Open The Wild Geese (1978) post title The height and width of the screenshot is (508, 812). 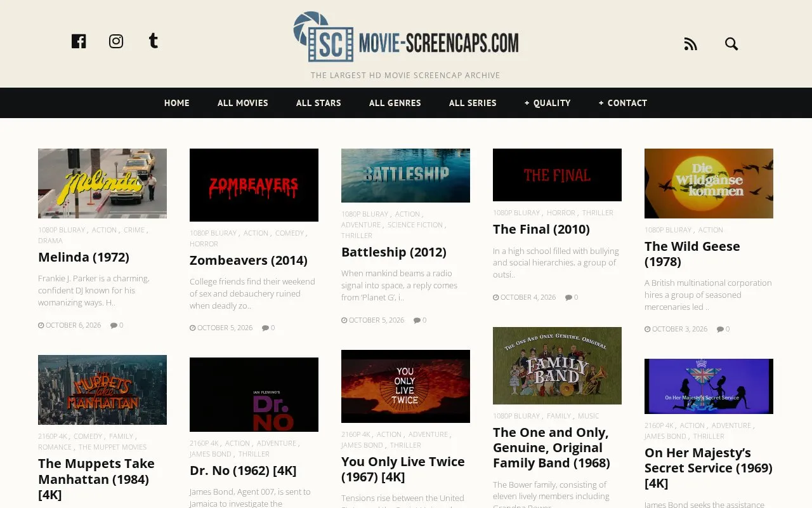tap(692, 254)
